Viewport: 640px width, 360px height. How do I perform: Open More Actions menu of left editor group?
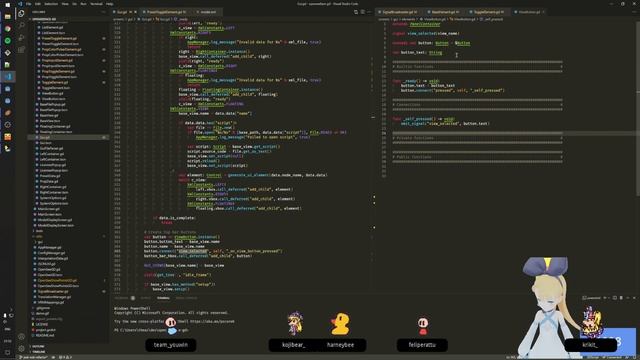pos(369,12)
